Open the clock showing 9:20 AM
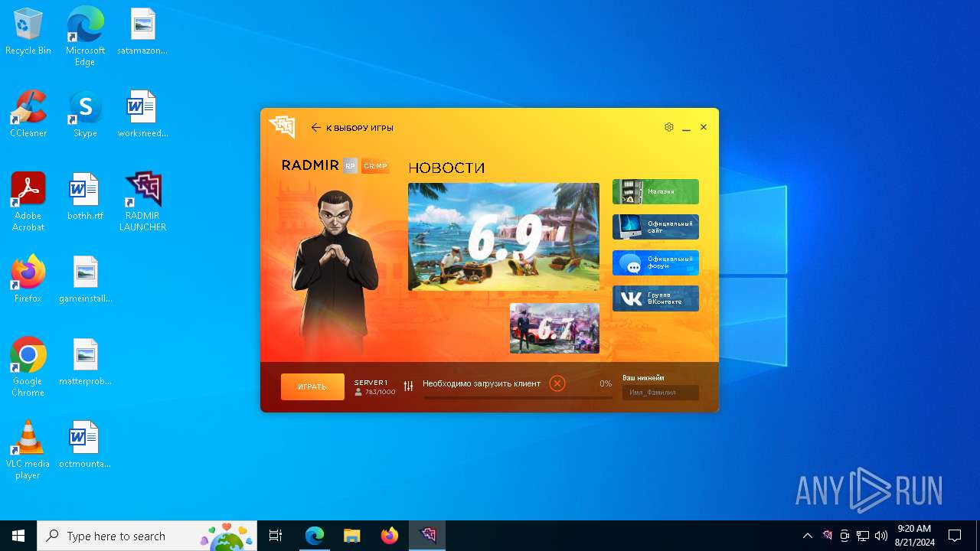The height and width of the screenshot is (551, 980). click(x=914, y=536)
